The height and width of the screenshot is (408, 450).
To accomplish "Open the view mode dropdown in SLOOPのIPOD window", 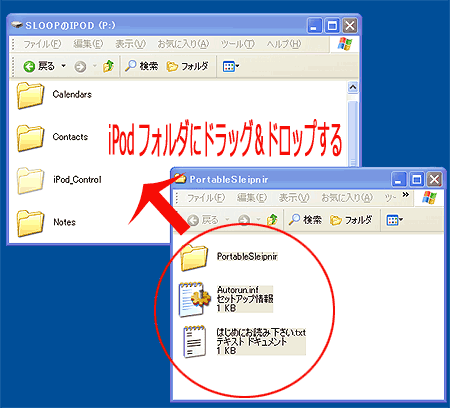I will (231, 66).
